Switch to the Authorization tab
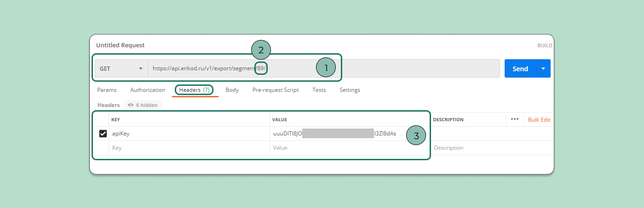This screenshot has height=208, width=644. tap(148, 90)
